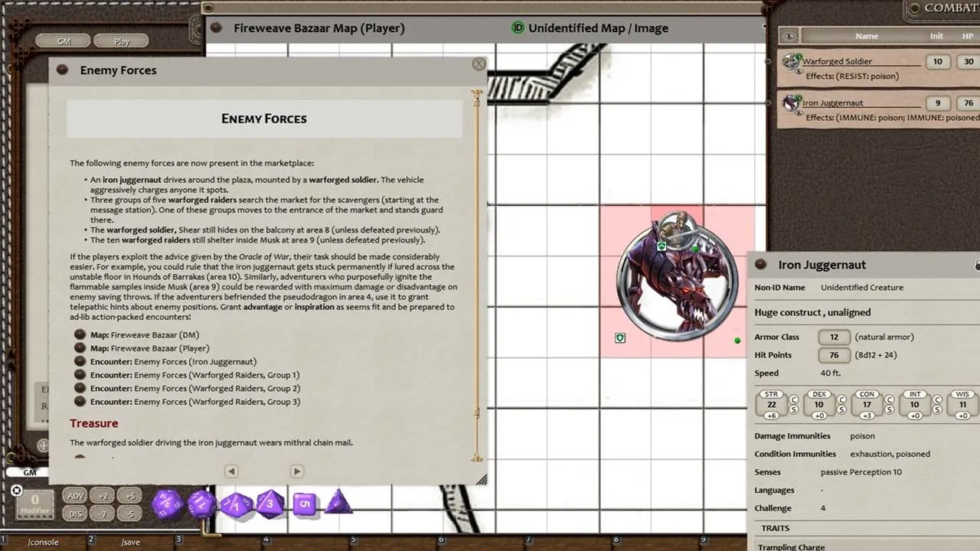Select the GM identity tab
Viewport: 980px width, 551px height.
(x=64, y=41)
